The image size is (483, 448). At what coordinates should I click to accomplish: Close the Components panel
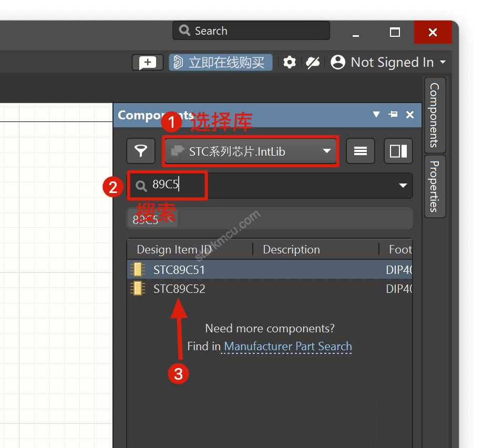pos(410,115)
